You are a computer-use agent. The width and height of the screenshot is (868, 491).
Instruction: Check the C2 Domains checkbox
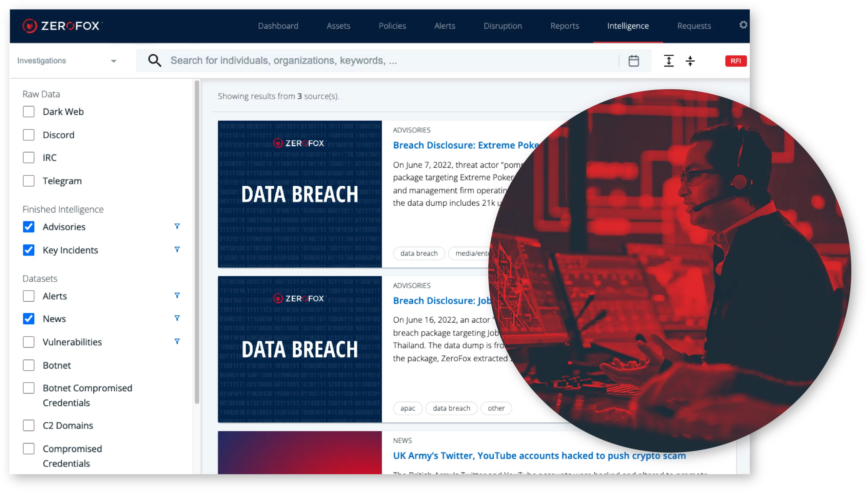click(x=28, y=425)
